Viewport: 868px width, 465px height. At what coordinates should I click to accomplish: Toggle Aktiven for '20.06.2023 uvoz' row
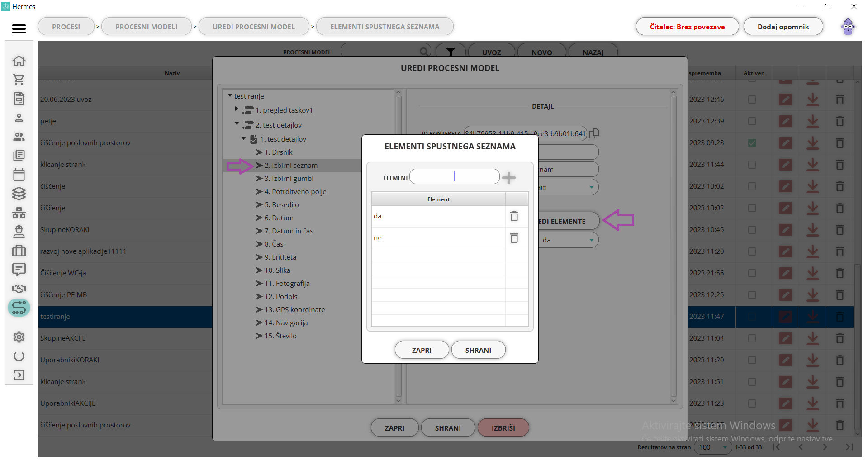tap(752, 100)
